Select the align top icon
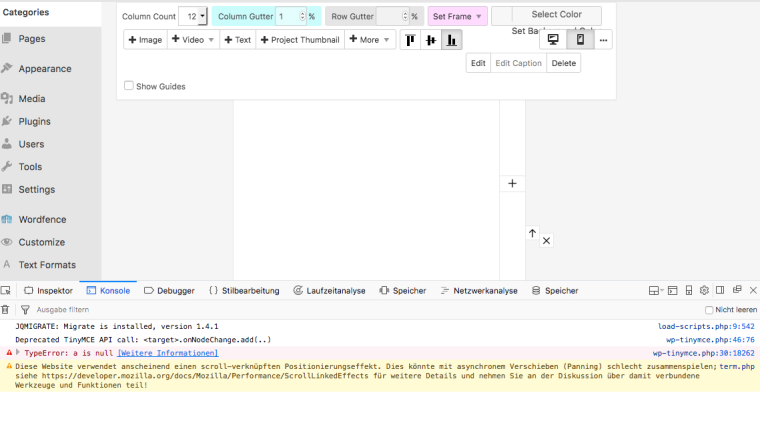 (410, 40)
